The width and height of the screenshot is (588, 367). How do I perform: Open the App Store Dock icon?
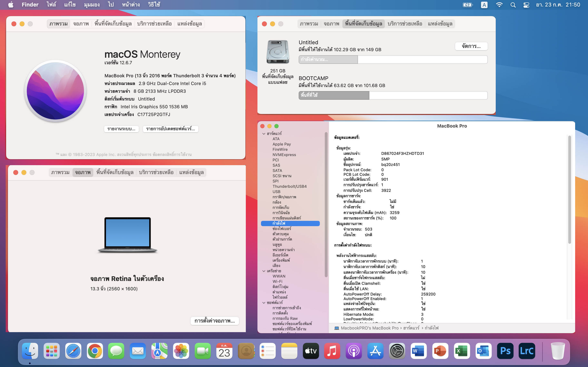[375, 351]
